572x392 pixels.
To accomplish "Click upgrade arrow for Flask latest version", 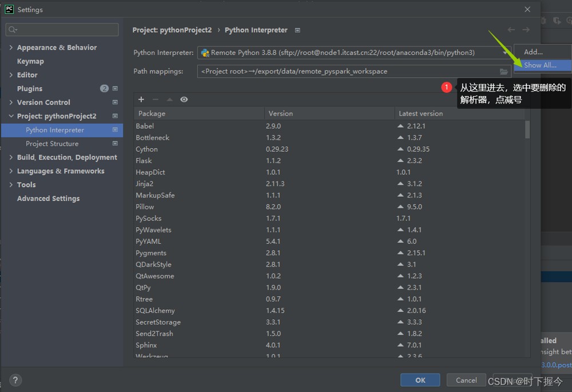I will pos(400,161).
